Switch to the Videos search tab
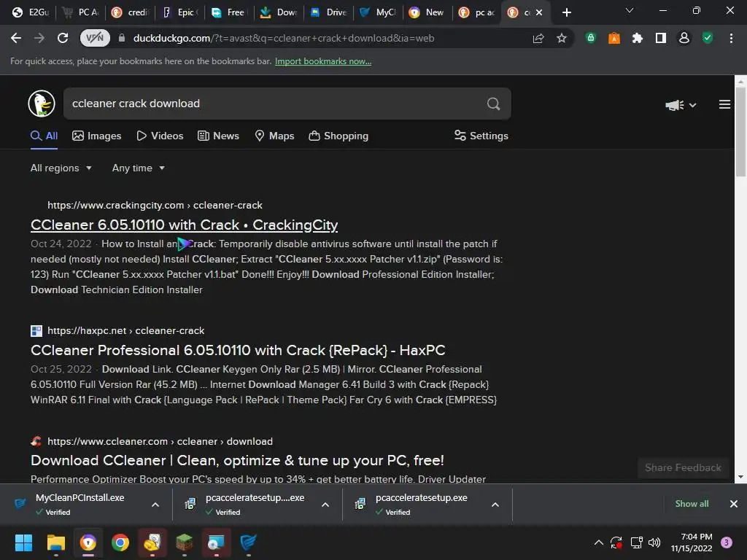The width and height of the screenshot is (747, 560). click(160, 136)
